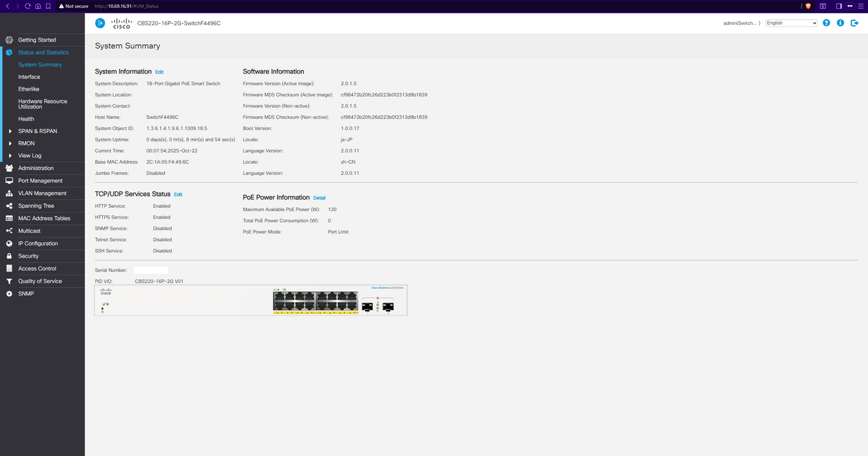
Task: Click the Getting Started sidebar icon
Action: 9,40
